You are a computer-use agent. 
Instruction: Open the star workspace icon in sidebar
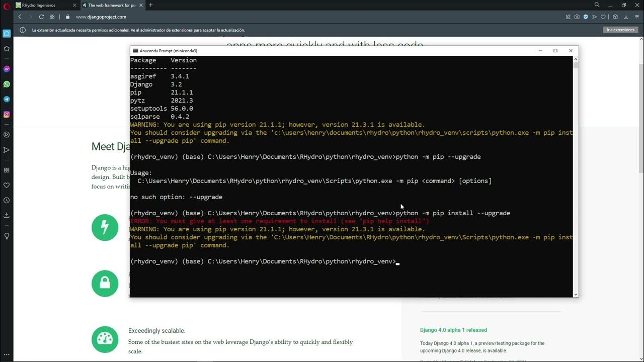pyautogui.click(x=7, y=49)
